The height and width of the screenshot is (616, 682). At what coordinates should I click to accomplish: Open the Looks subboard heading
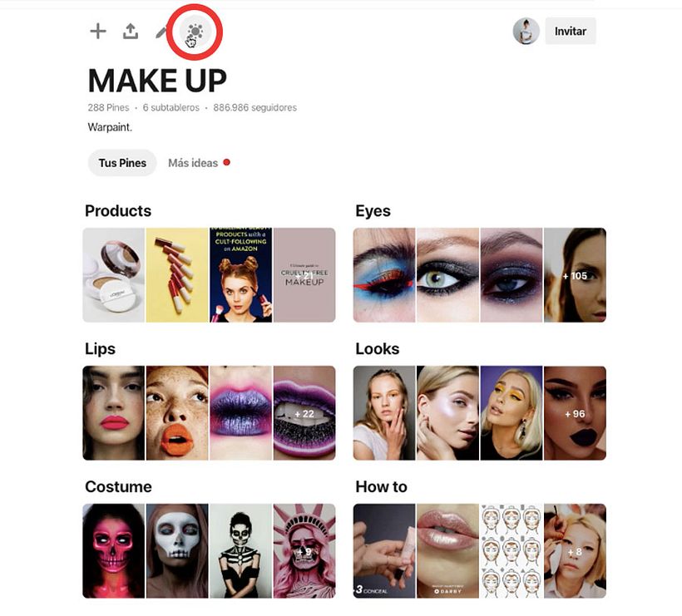click(x=377, y=348)
